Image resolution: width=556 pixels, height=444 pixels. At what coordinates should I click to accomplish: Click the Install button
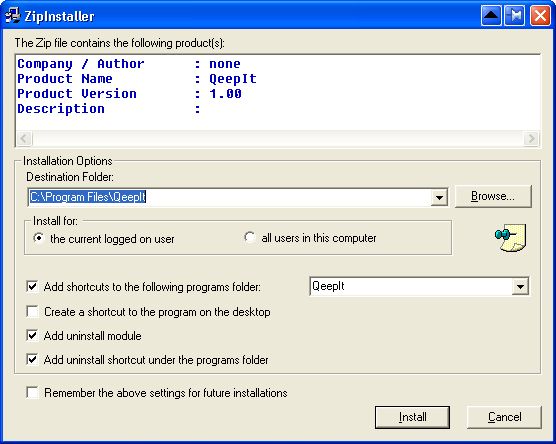(x=412, y=417)
